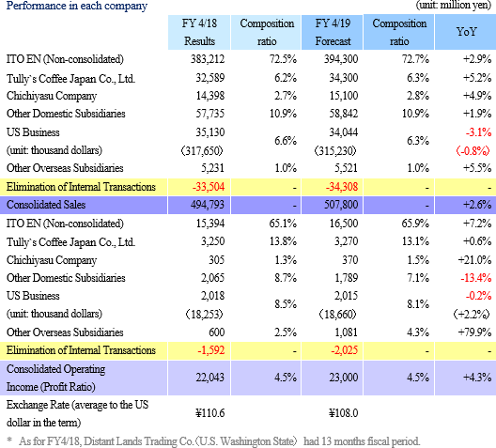The width and height of the screenshot is (496, 448).
Task: Click the +5.5% YoY cell
Action: pos(477,168)
